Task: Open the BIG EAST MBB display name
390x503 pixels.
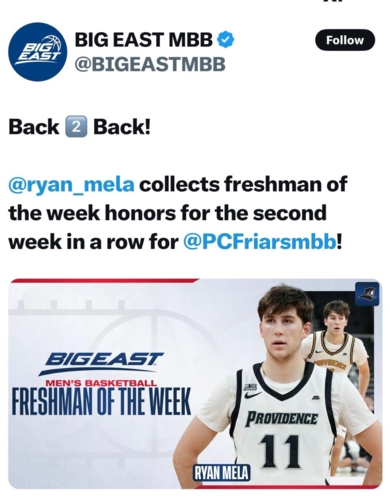Action: (x=144, y=39)
